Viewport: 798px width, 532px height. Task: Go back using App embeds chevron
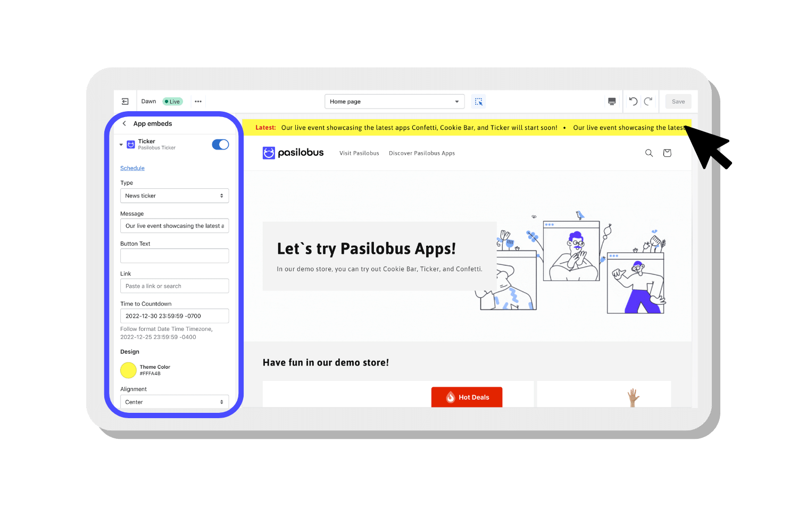point(124,123)
